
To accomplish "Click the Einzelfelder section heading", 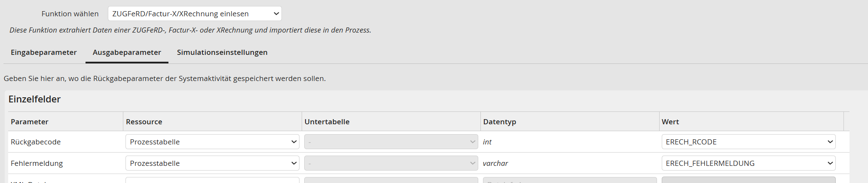I will click(34, 99).
